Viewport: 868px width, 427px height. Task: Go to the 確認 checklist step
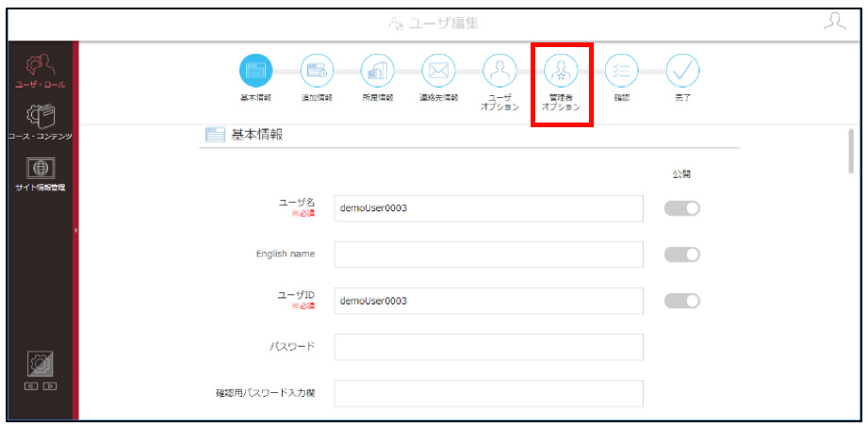[x=622, y=71]
